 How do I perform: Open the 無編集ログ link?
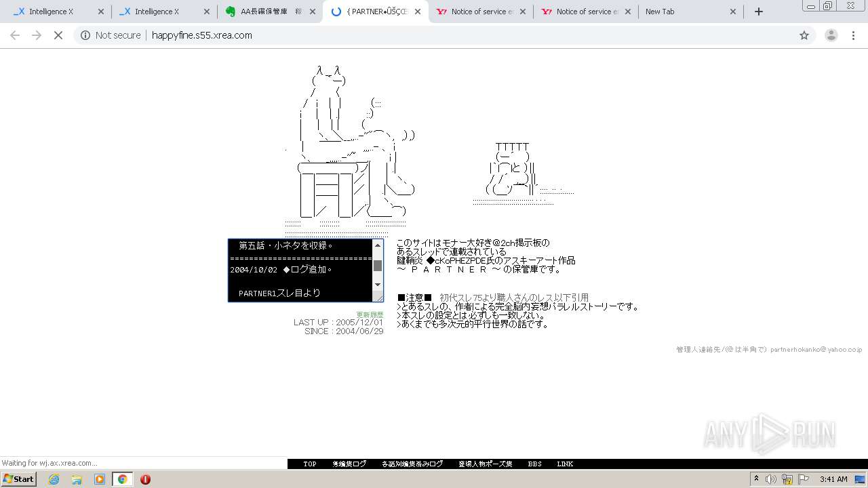point(349,464)
